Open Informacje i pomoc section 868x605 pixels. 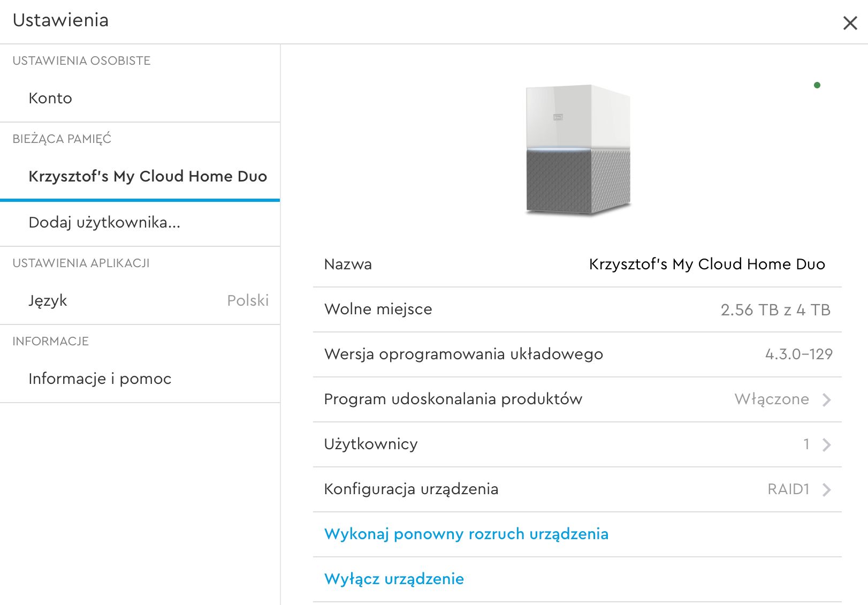[x=140, y=379]
